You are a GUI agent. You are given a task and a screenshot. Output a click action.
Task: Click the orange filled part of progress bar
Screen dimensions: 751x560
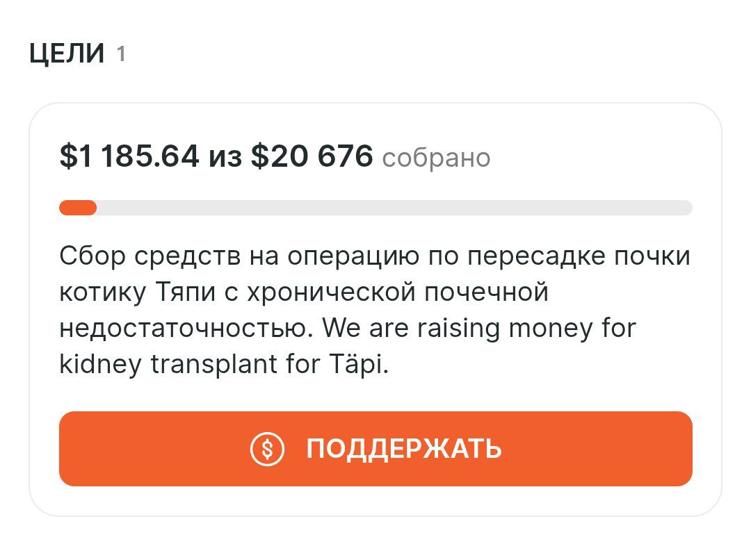[x=78, y=208]
